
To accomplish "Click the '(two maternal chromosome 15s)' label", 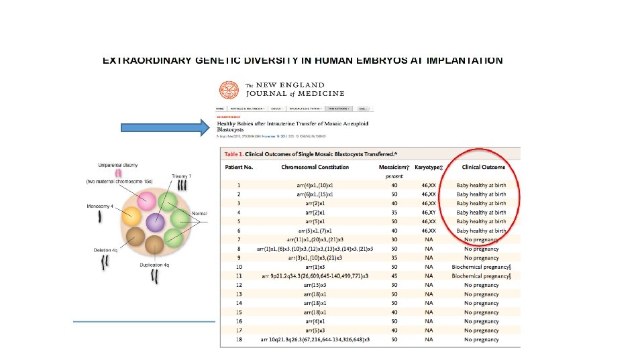I will 119,182.
